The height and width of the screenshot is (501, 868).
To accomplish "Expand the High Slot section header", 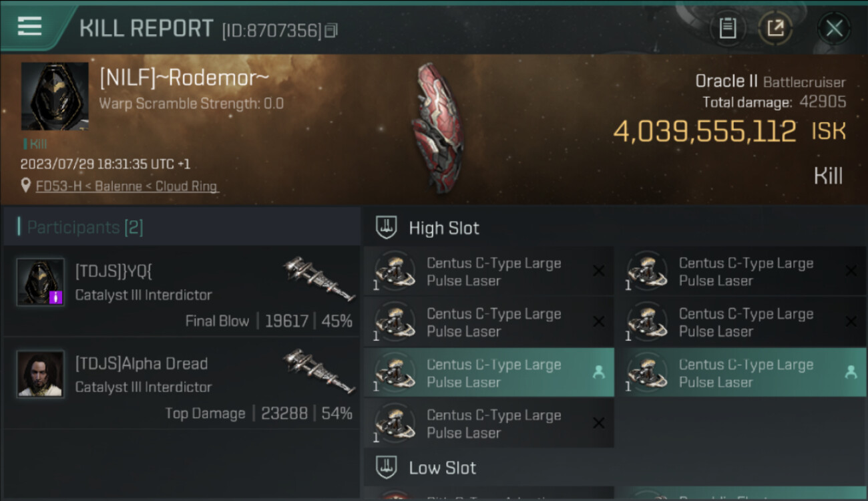I will coord(444,228).
